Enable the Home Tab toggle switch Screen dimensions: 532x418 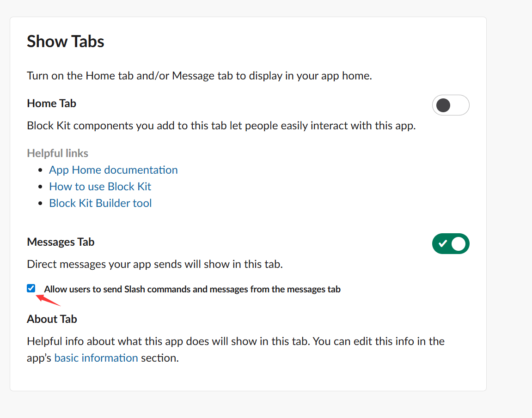pos(450,105)
